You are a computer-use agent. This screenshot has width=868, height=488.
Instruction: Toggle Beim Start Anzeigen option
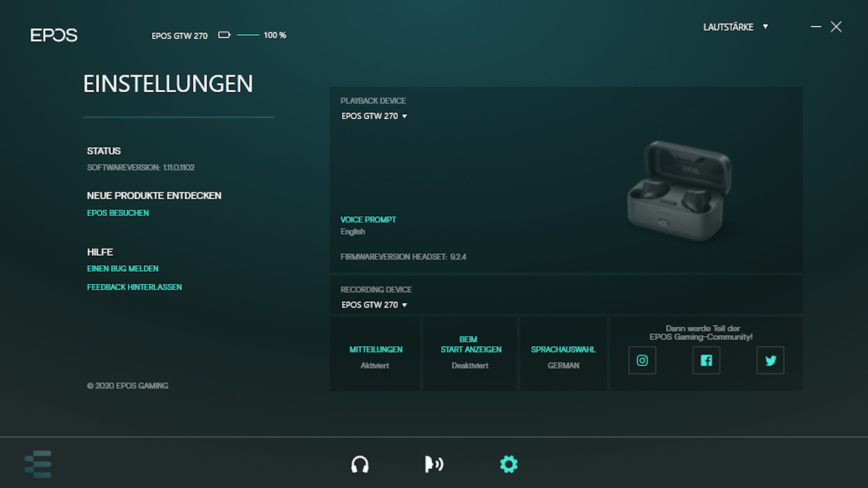tap(470, 352)
